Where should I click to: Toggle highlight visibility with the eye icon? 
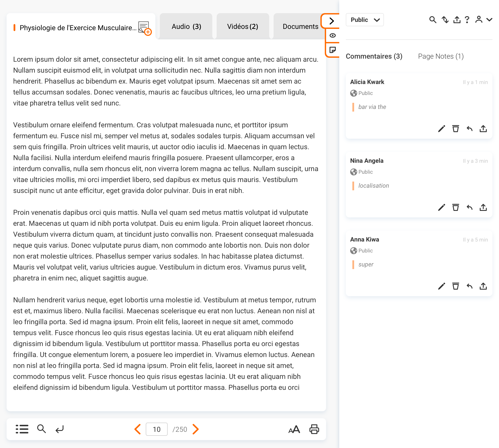(x=332, y=35)
